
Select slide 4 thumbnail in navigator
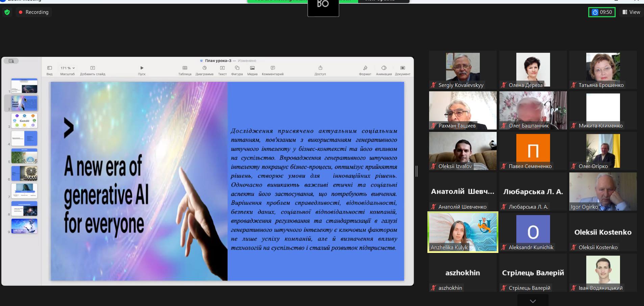24,139
